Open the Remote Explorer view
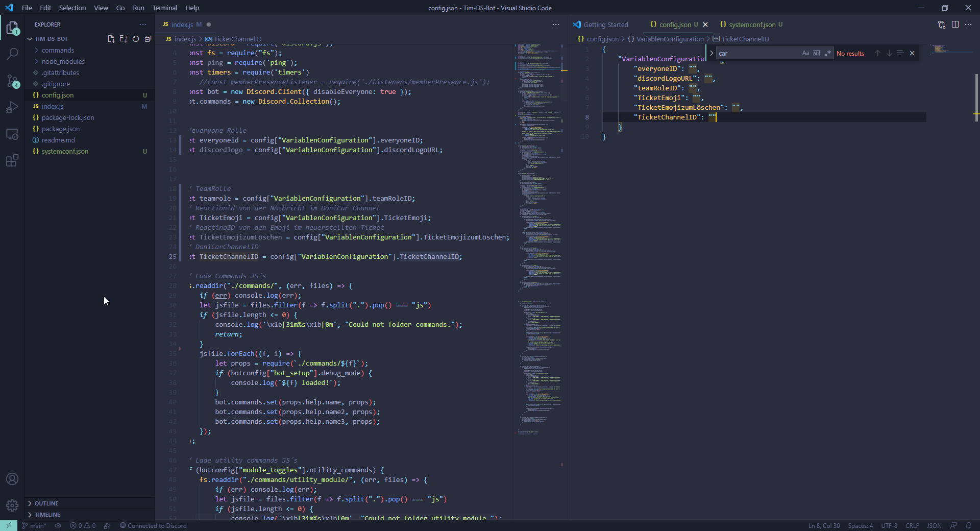Screen dimensions: 980x531 coord(12,134)
